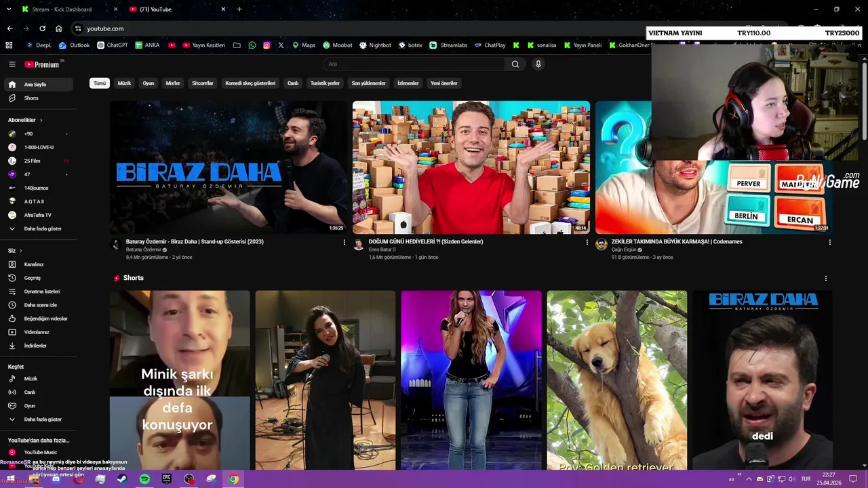The width and height of the screenshot is (868, 488).
Task: Open Shorts from the sidebar
Action: point(38,98)
